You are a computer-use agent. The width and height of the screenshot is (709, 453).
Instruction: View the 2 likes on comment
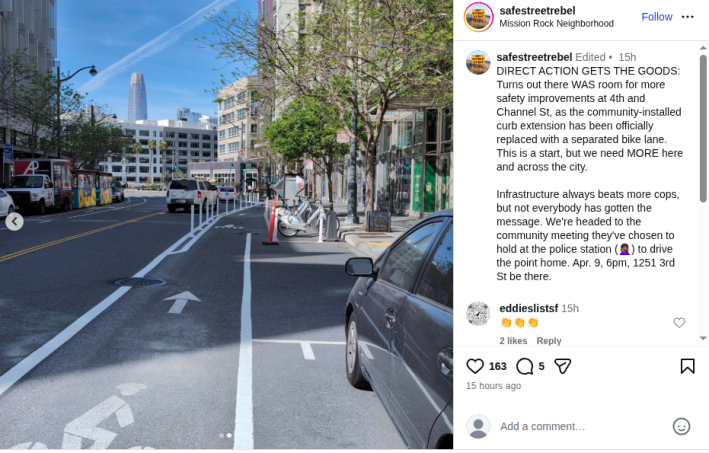click(513, 341)
